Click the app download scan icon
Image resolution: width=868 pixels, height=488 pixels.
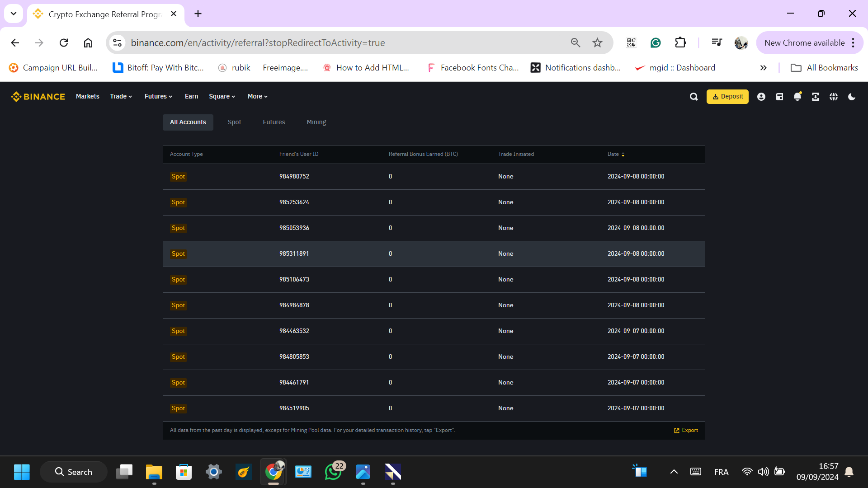pyautogui.click(x=816, y=97)
